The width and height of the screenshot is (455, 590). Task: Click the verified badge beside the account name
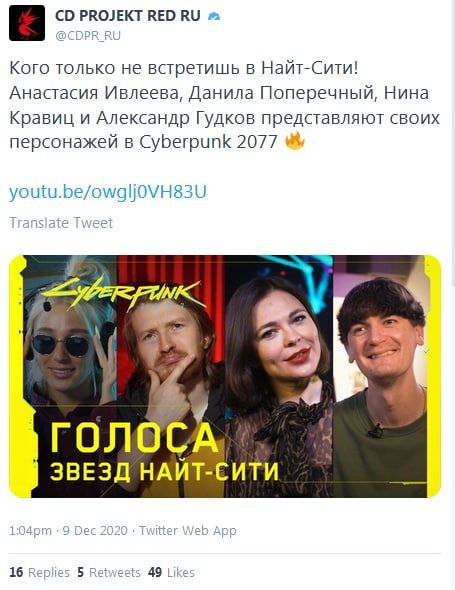point(214,16)
